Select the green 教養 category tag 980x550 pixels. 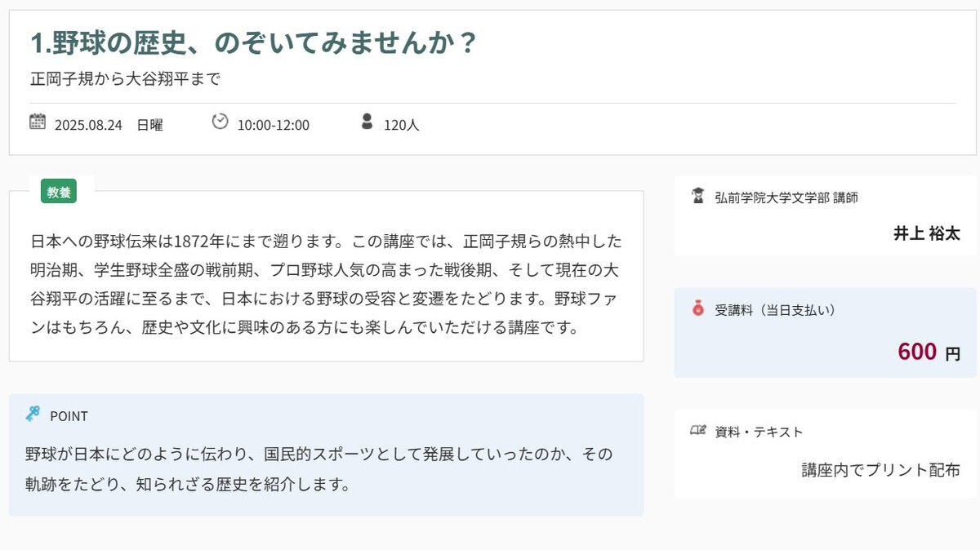point(59,192)
